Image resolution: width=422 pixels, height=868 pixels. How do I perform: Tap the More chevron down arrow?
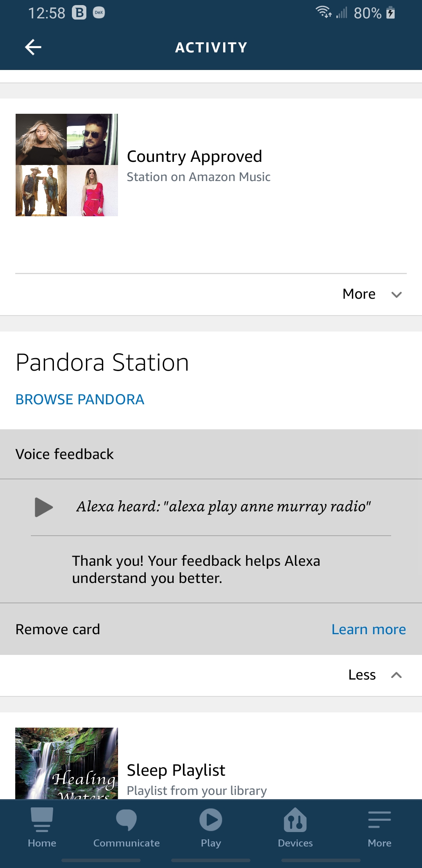coord(397,295)
